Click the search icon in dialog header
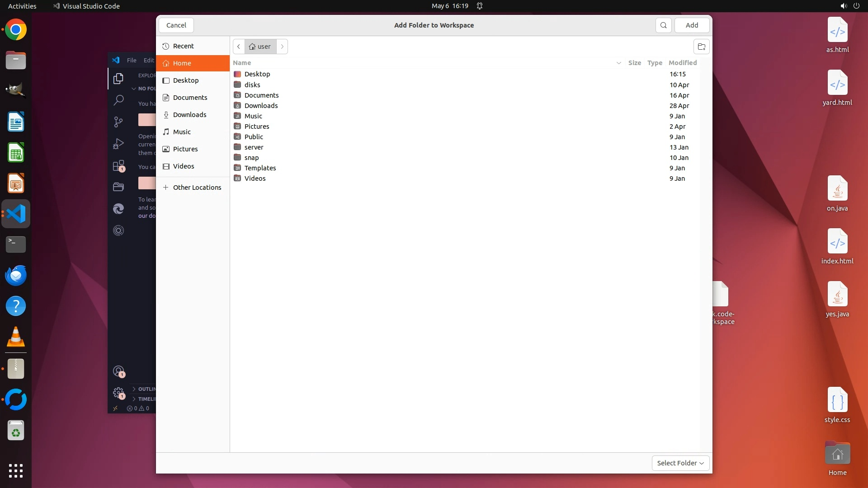 [663, 25]
